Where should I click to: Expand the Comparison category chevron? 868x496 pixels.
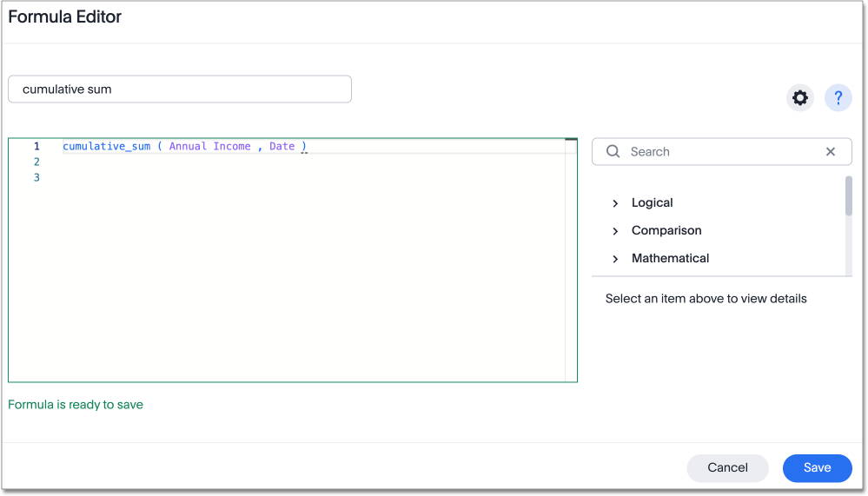pos(615,231)
